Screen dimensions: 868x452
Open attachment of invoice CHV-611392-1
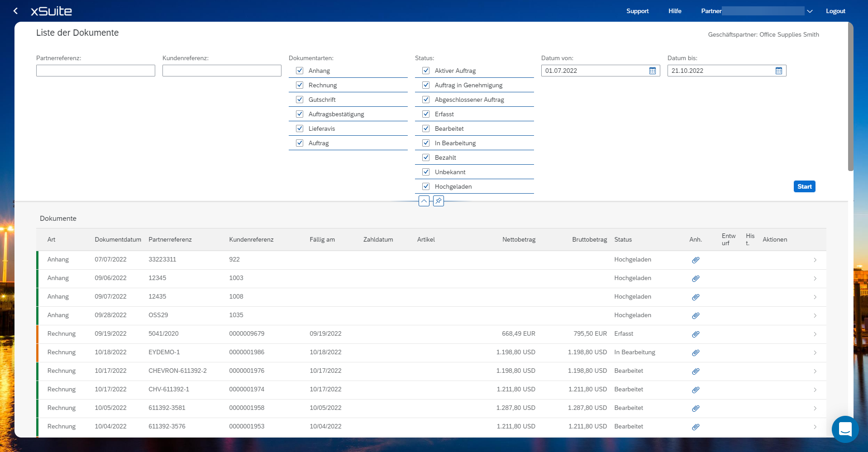[696, 390]
